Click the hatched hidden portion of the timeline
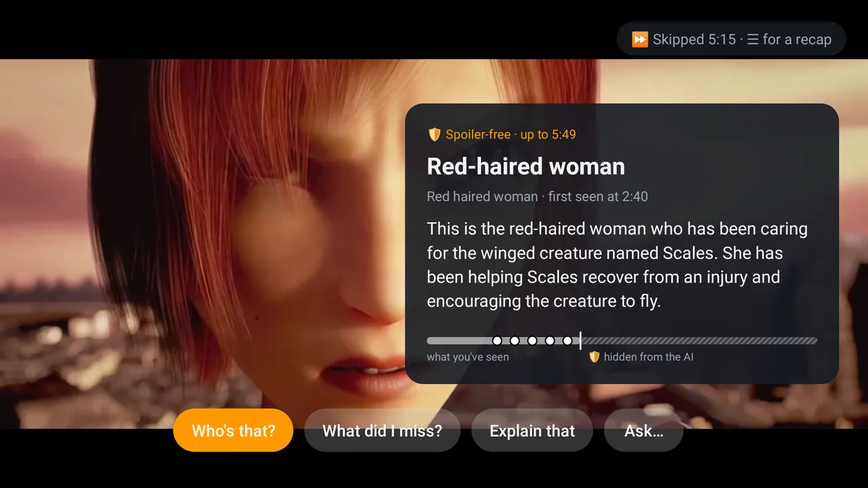868x488 pixels. pos(699,340)
